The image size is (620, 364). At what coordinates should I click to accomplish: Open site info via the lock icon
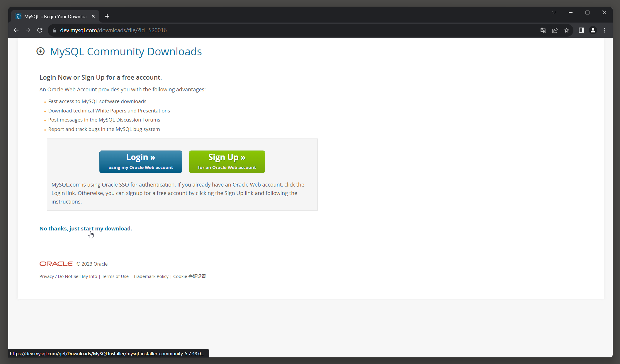(x=54, y=30)
